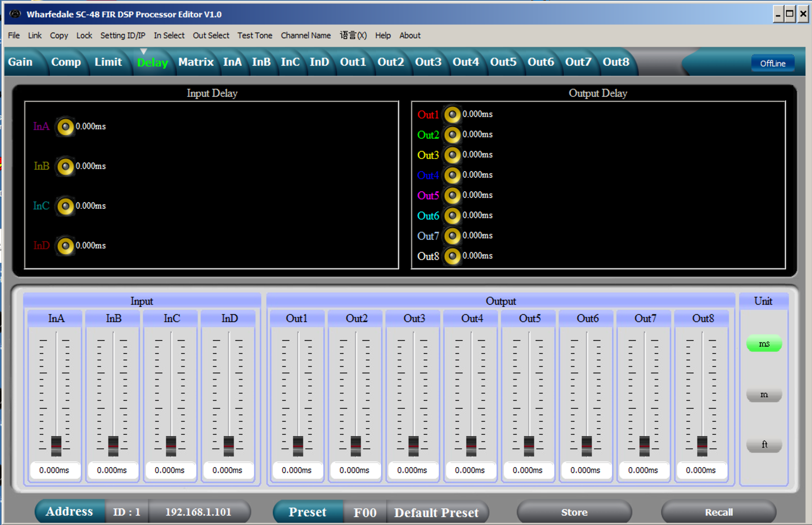Switch delay unit to feet
Viewport: 812px width, 525px height.
pyautogui.click(x=764, y=444)
